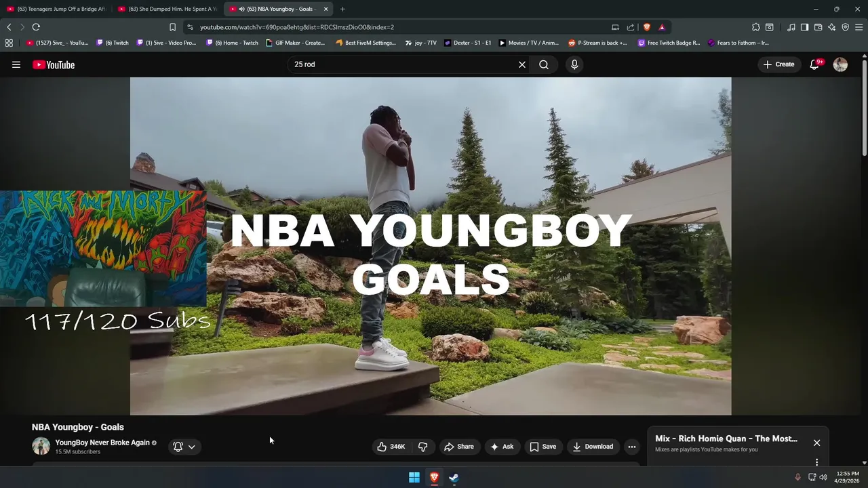Open Dexter - S1 - E1 bookmark
Image resolution: width=868 pixels, height=488 pixels.
(468, 43)
